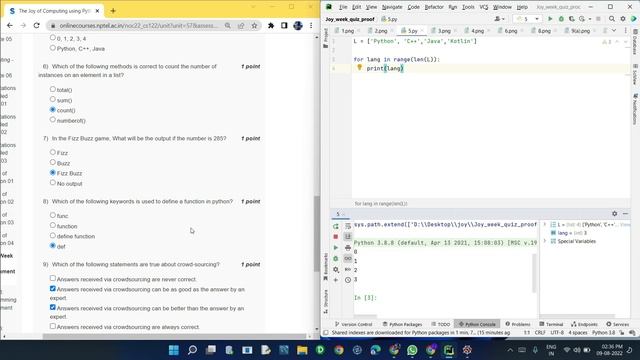Viewport: 640px width, 360px height.
Task: Select numberof() option for question 6
Action: pos(53,120)
